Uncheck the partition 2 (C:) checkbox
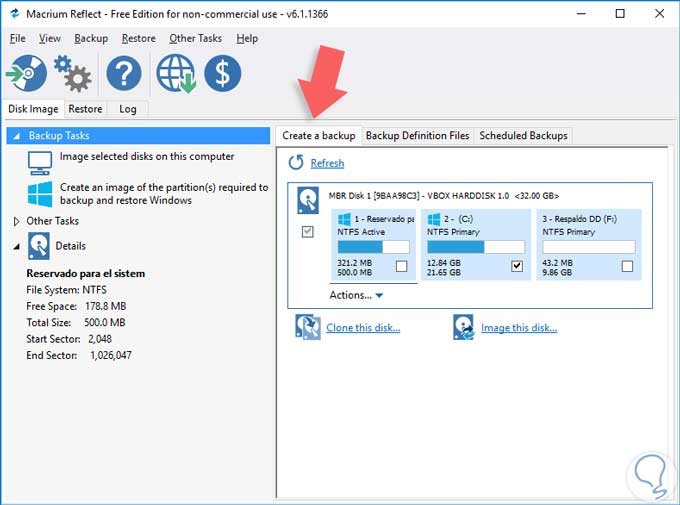Viewport: 680px width, 505px height. point(517,266)
